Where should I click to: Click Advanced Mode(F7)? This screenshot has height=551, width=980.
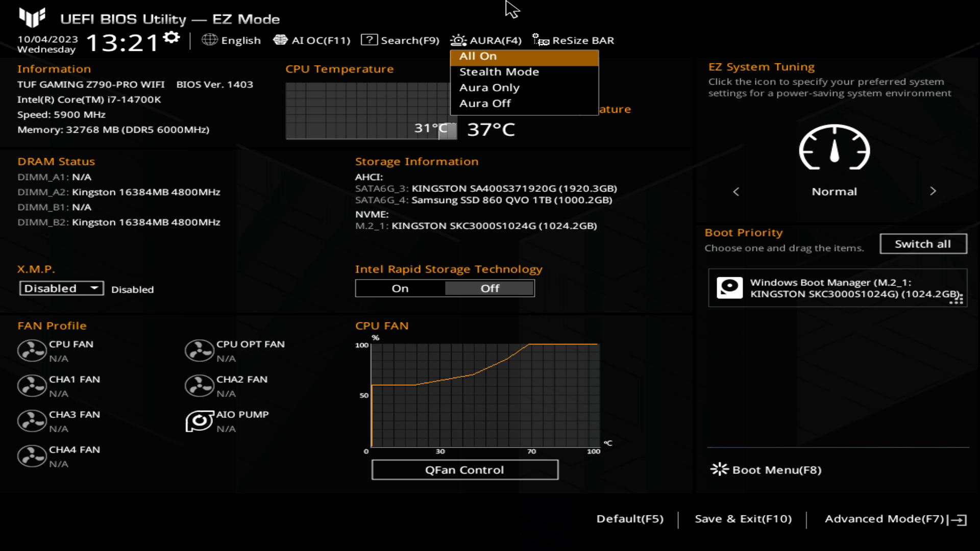coord(884,519)
